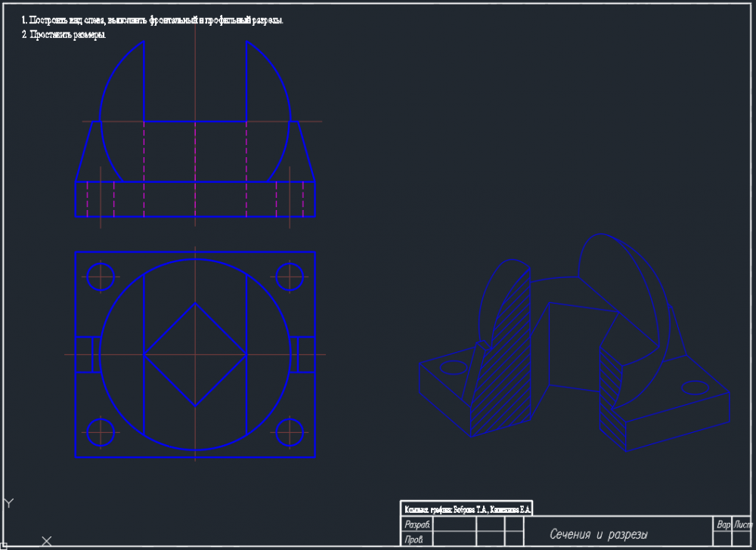Image resolution: width=756 pixels, height=550 pixels.
Task: Click the authors text above the title block
Action: pyautogui.click(x=468, y=509)
